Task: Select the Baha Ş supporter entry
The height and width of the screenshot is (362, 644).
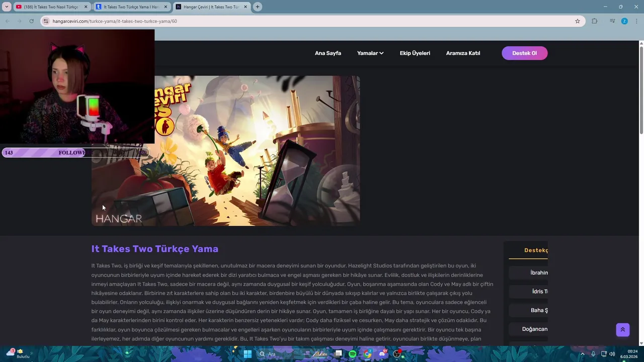Action: pyautogui.click(x=528, y=310)
